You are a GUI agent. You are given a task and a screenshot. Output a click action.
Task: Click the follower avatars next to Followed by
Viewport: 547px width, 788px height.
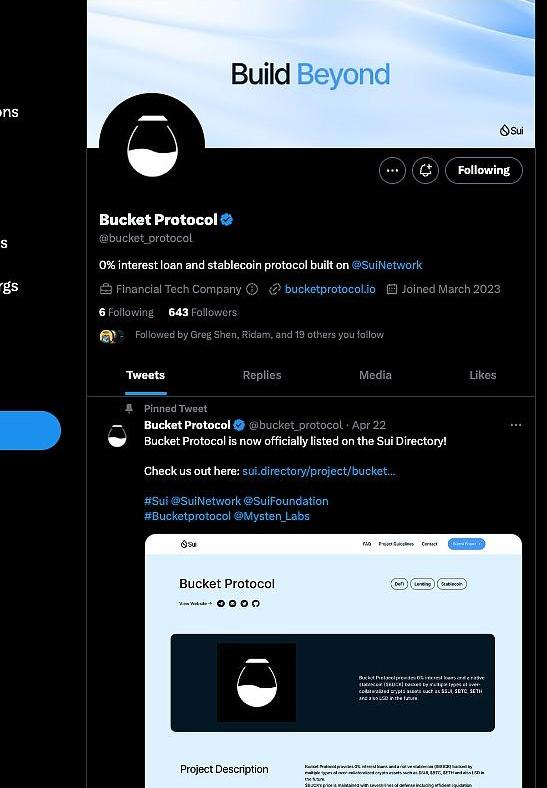pos(112,336)
